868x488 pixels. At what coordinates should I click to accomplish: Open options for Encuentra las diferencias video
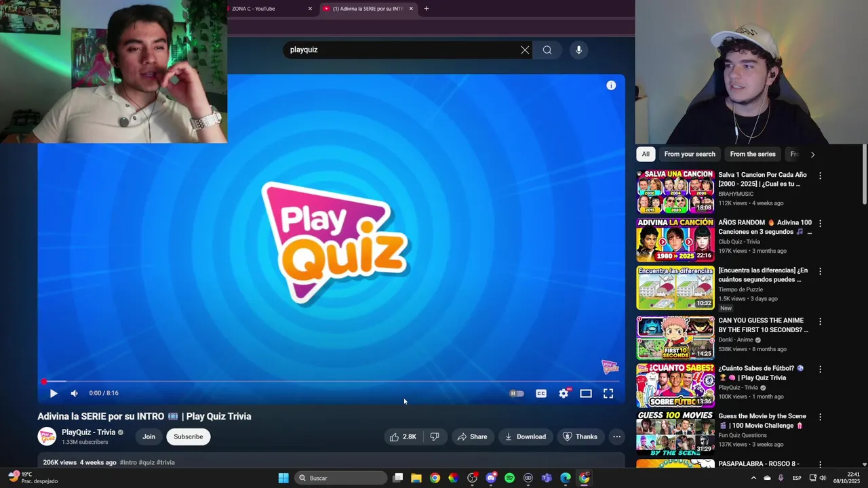820,271
